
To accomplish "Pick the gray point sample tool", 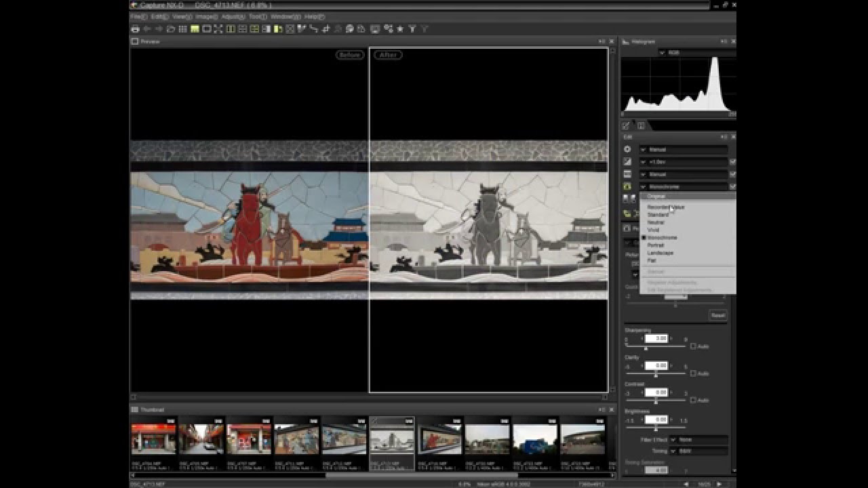I will coord(302,29).
